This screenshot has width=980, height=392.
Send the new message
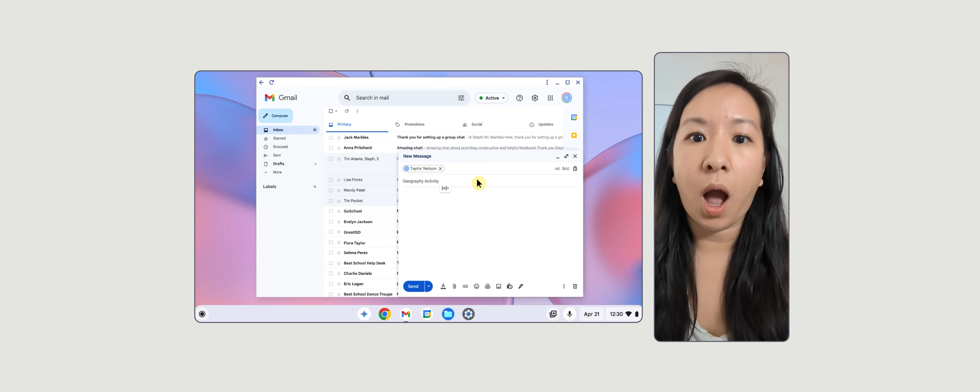[x=413, y=287]
